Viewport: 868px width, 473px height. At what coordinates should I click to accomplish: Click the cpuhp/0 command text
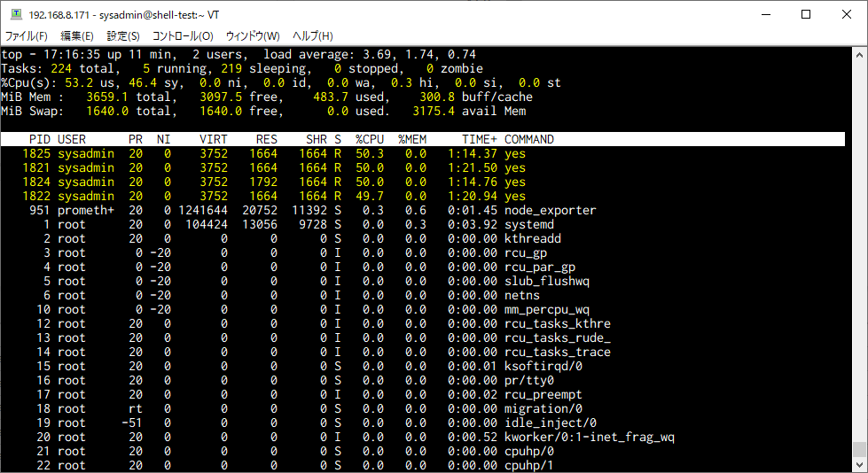[529, 452]
